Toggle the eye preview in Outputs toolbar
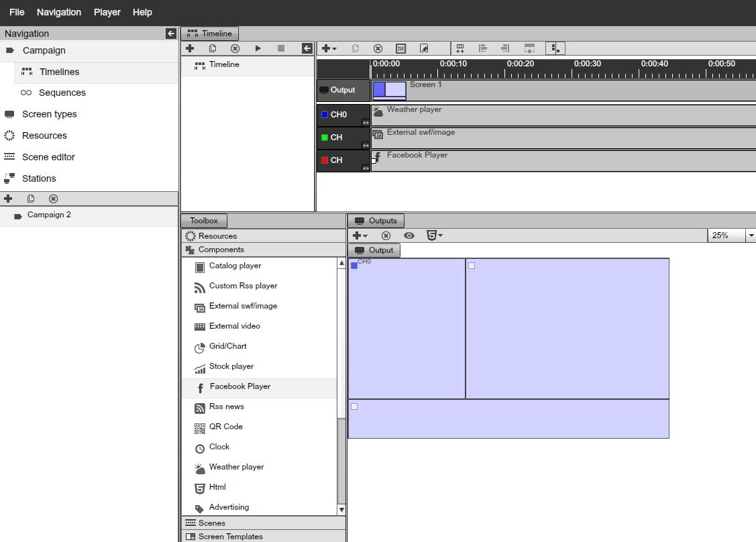756x542 pixels. click(409, 235)
